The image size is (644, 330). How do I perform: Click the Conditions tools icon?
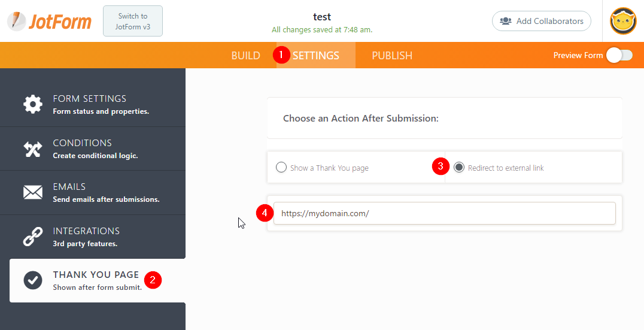tap(33, 149)
